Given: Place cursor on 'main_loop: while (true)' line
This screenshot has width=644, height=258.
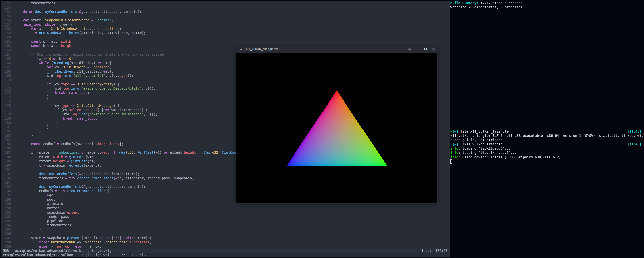Looking at the screenshot, I should point(48,24).
